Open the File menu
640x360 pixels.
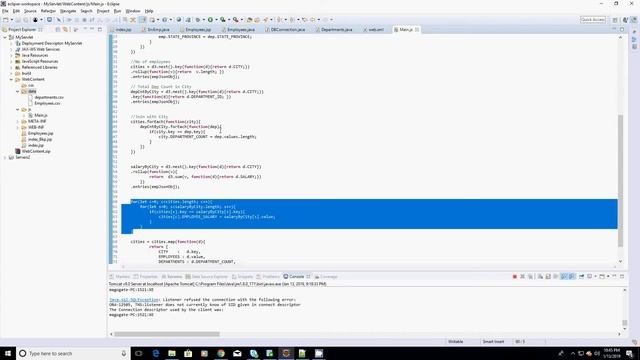5,11
